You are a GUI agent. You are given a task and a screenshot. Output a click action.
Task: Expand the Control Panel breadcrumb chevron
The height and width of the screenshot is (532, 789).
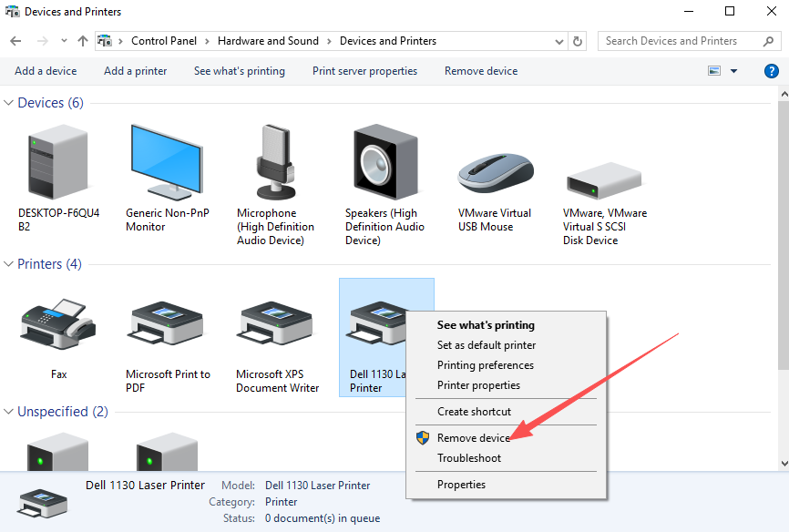click(207, 41)
